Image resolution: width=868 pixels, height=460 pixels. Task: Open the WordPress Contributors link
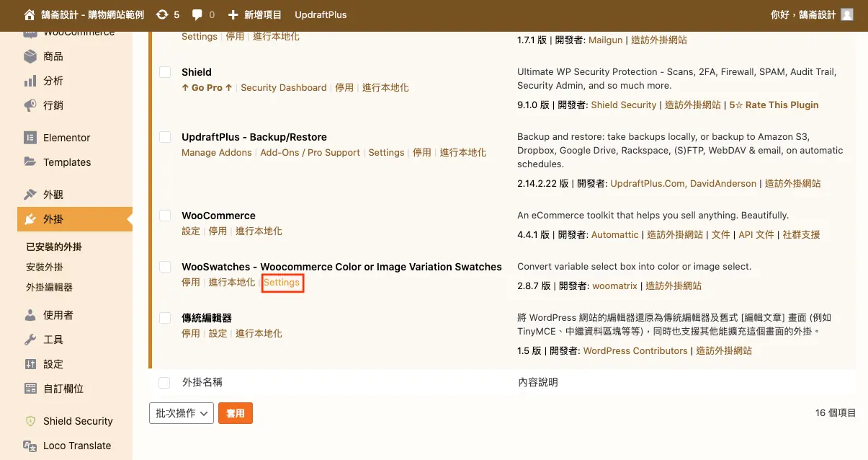(x=635, y=350)
